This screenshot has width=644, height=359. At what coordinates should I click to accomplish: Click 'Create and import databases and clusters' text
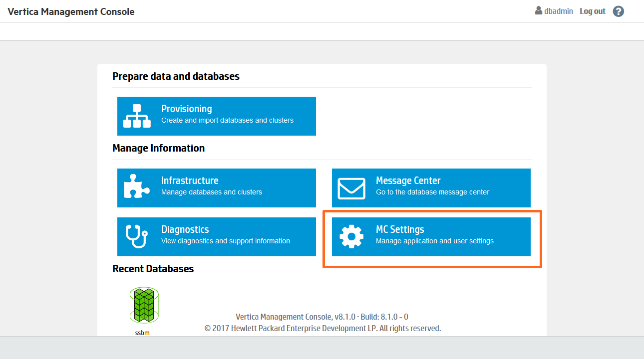(227, 120)
